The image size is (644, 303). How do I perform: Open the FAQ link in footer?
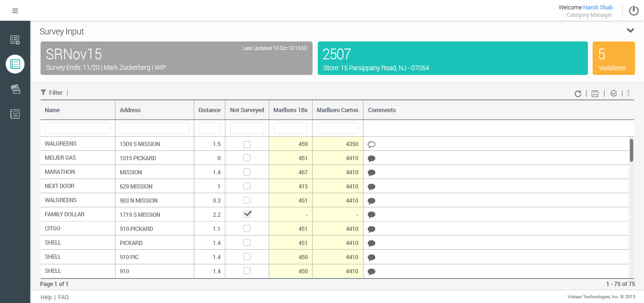click(63, 297)
